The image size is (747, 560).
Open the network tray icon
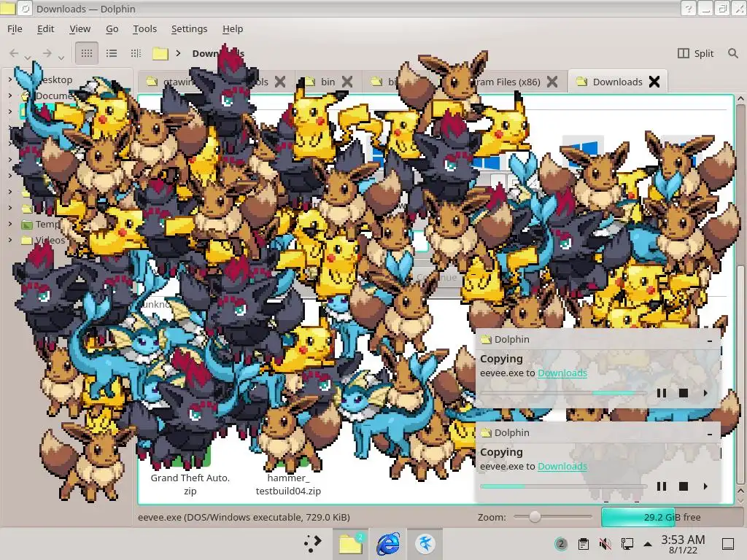[x=627, y=544]
